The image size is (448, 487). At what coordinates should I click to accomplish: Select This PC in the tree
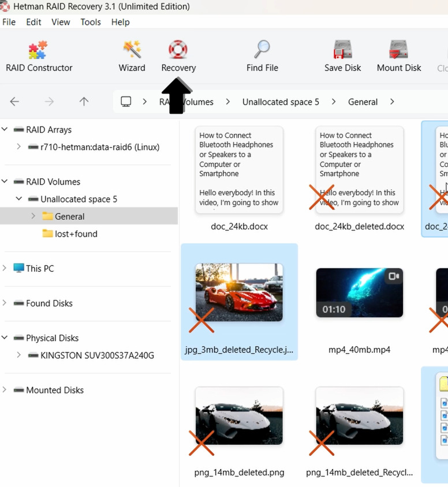[40, 268]
